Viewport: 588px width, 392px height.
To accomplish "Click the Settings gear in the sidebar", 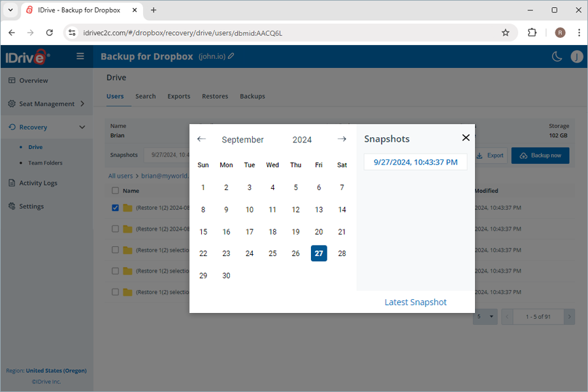I will 11,206.
